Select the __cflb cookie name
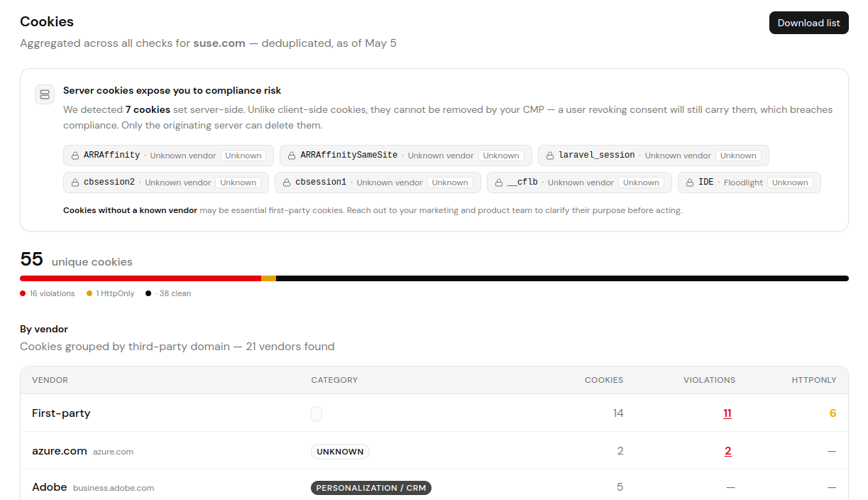868x500 pixels. point(522,183)
